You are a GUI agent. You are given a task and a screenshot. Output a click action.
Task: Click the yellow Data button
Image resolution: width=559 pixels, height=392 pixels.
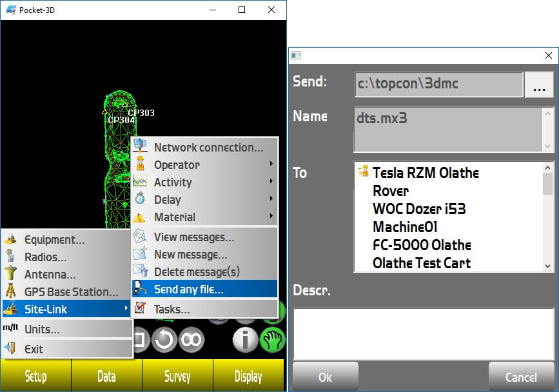pos(106,376)
